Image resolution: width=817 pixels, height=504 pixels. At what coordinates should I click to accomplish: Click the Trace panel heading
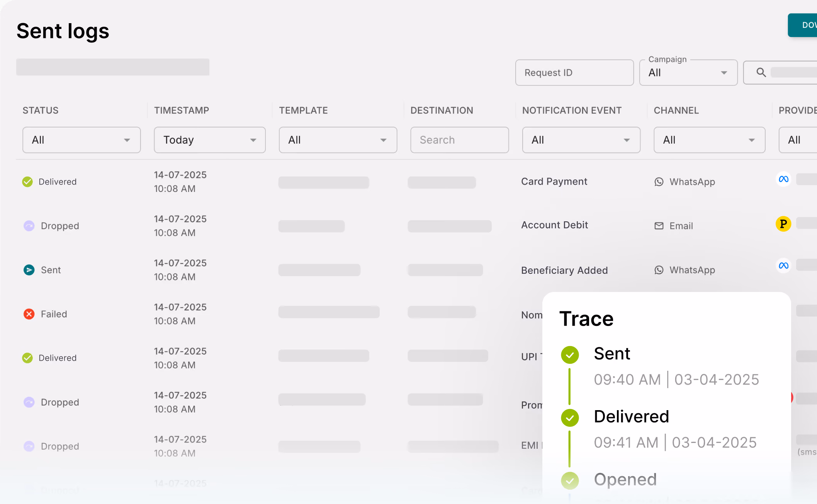tap(586, 319)
